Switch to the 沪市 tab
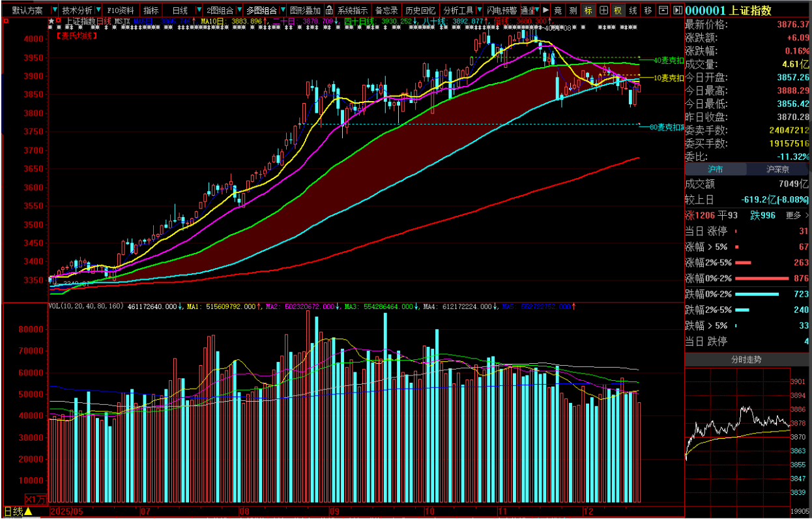The height and width of the screenshot is (519, 812). click(716, 170)
